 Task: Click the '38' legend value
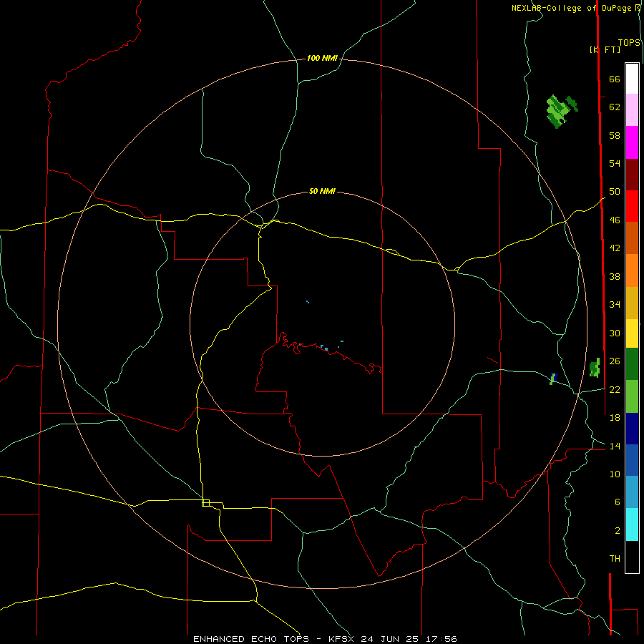point(615,276)
